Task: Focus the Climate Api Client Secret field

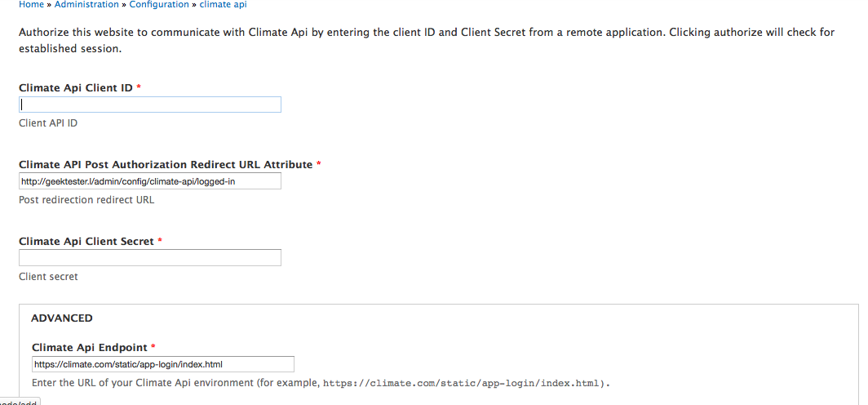Action: coord(150,258)
